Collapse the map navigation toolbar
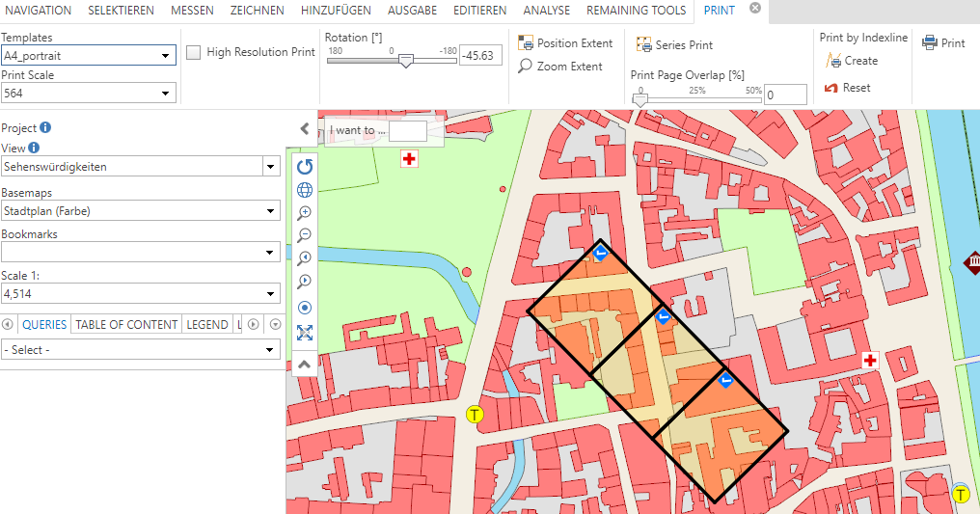980x514 pixels. (x=305, y=365)
